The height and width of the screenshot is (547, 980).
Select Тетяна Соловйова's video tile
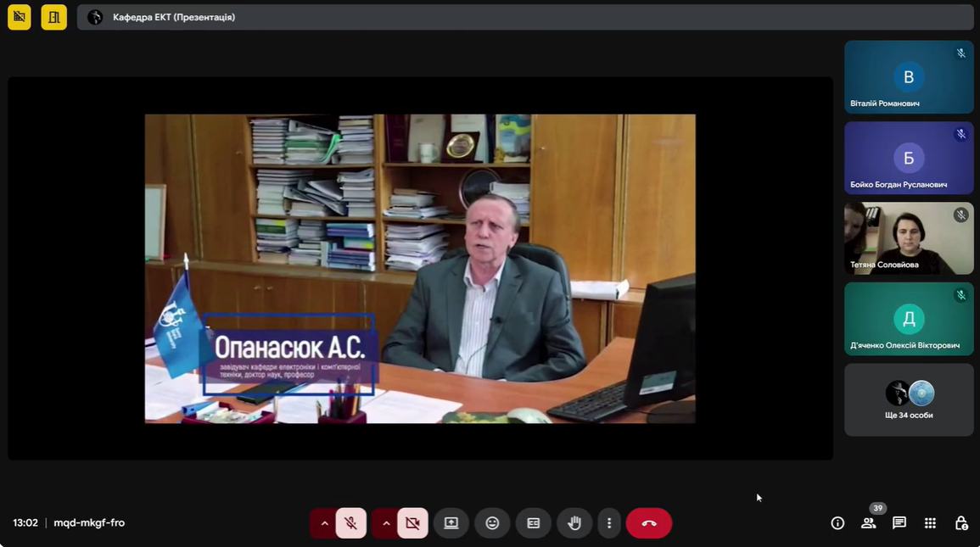click(x=909, y=238)
